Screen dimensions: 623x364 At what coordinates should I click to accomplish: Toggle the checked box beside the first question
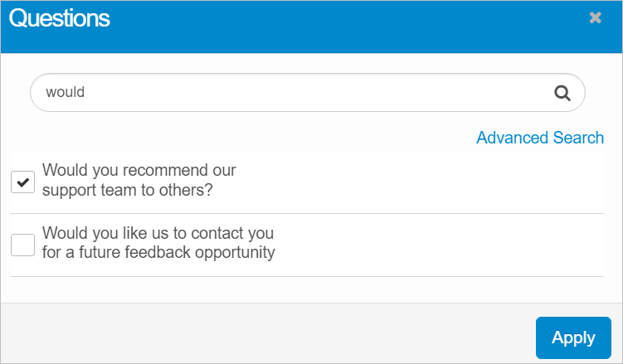[22, 181]
